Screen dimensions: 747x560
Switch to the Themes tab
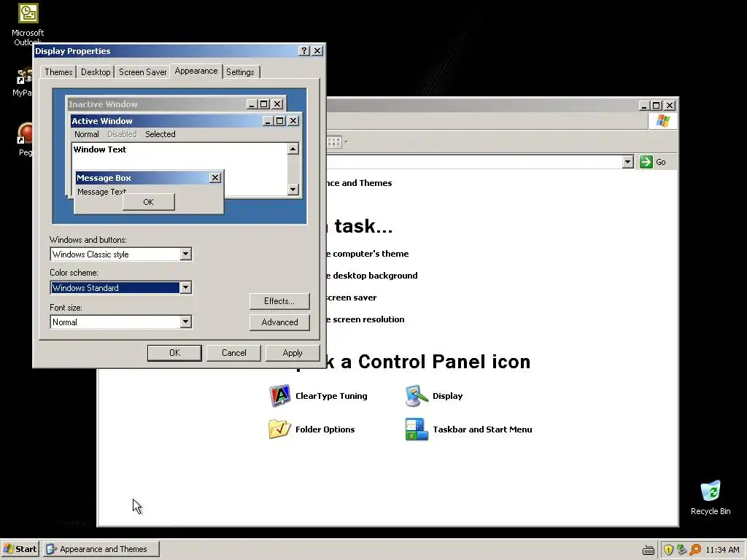(58, 72)
